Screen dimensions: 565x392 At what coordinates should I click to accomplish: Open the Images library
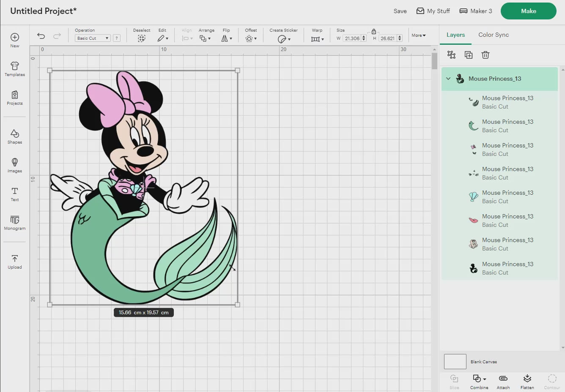point(15,165)
